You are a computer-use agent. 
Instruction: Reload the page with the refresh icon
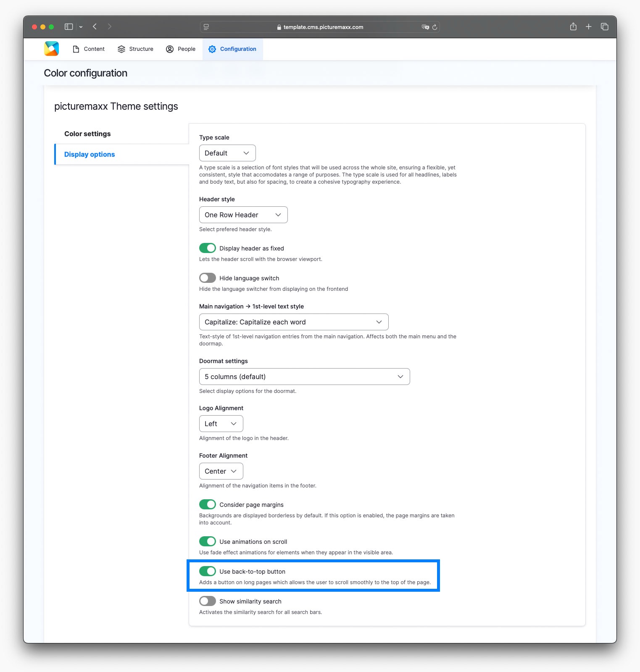[435, 27]
